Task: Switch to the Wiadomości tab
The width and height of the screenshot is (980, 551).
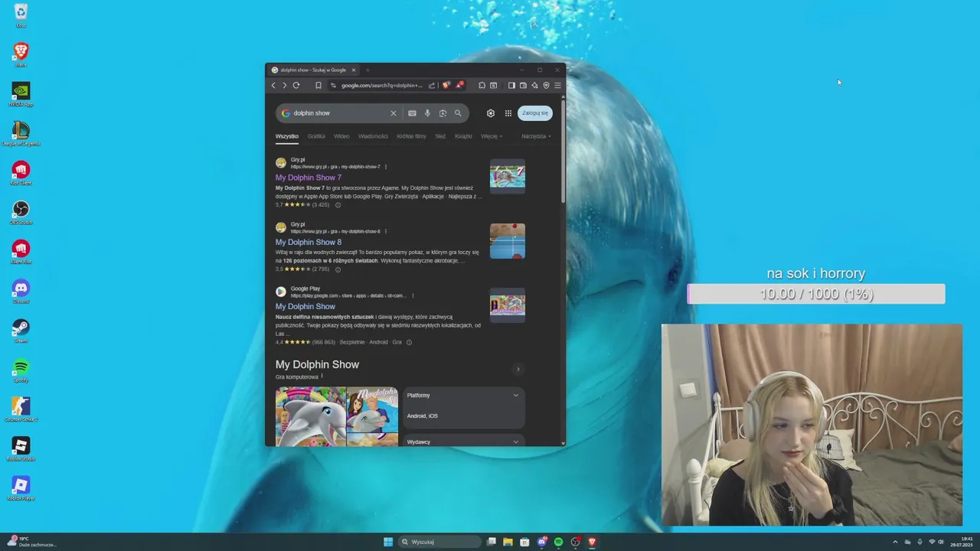Action: click(373, 136)
